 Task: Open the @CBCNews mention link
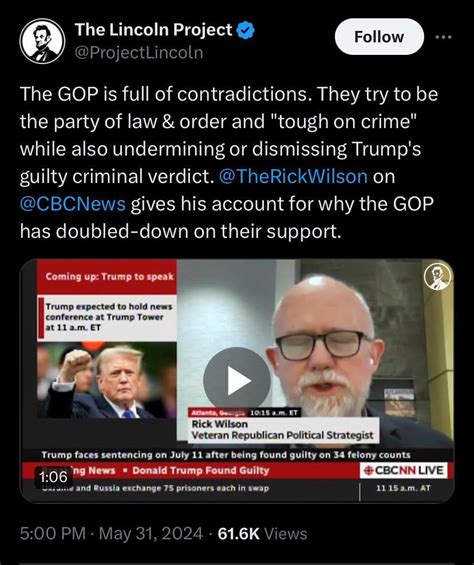point(73,204)
